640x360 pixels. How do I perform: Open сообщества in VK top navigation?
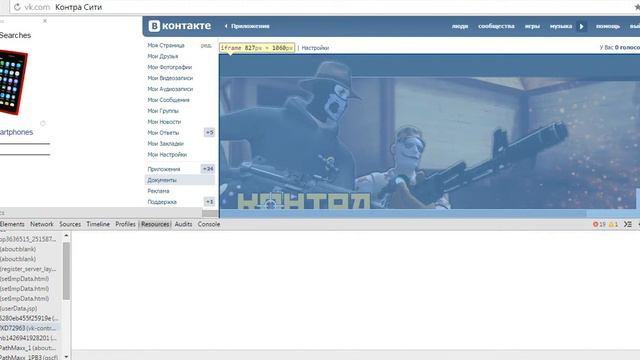pos(496,26)
